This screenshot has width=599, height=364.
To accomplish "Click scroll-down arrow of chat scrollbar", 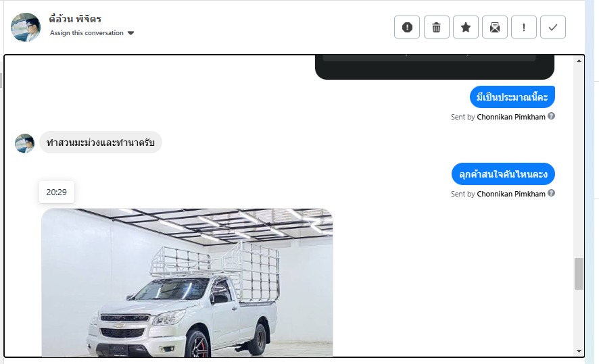I will pos(579,351).
